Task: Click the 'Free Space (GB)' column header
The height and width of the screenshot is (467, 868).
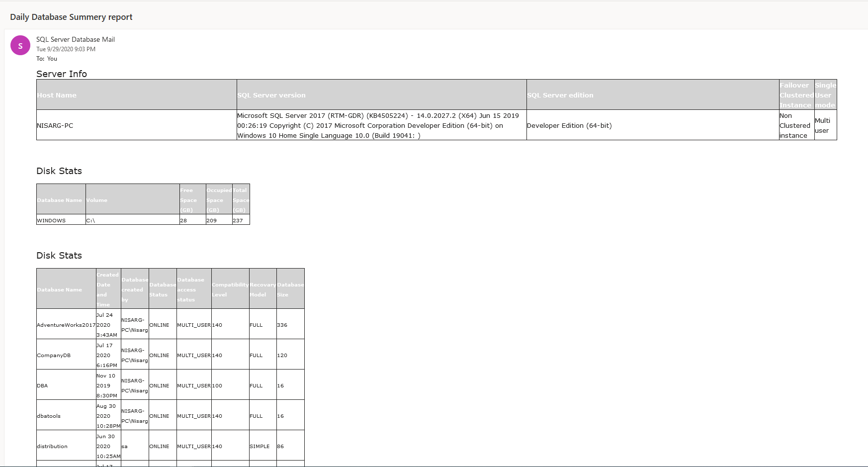Action: tap(193, 199)
